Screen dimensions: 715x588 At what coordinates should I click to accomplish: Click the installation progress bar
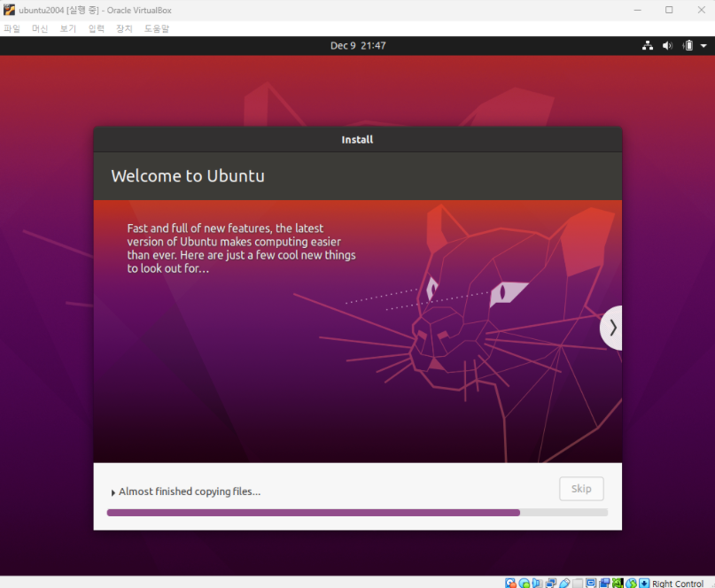coord(357,513)
